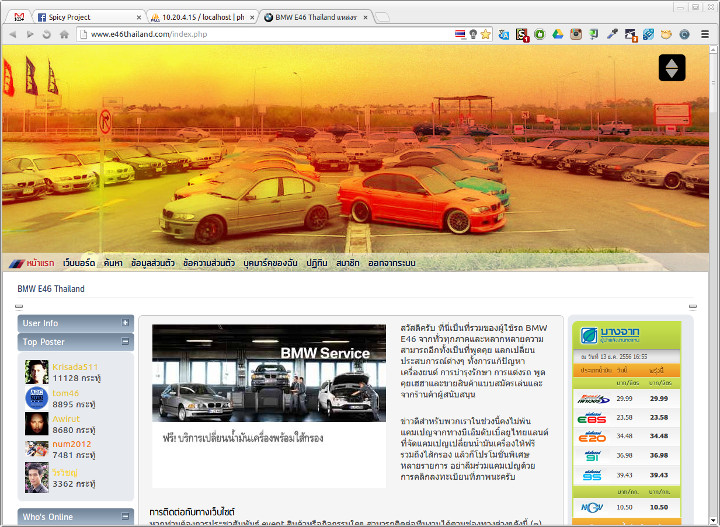Collapse the left sidebar column toggle

19,306
